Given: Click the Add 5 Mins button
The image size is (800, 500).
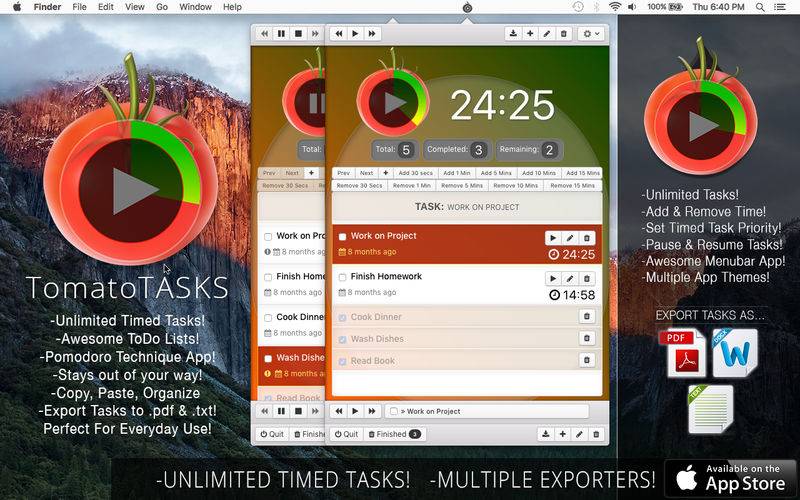Looking at the screenshot, I should (x=496, y=173).
